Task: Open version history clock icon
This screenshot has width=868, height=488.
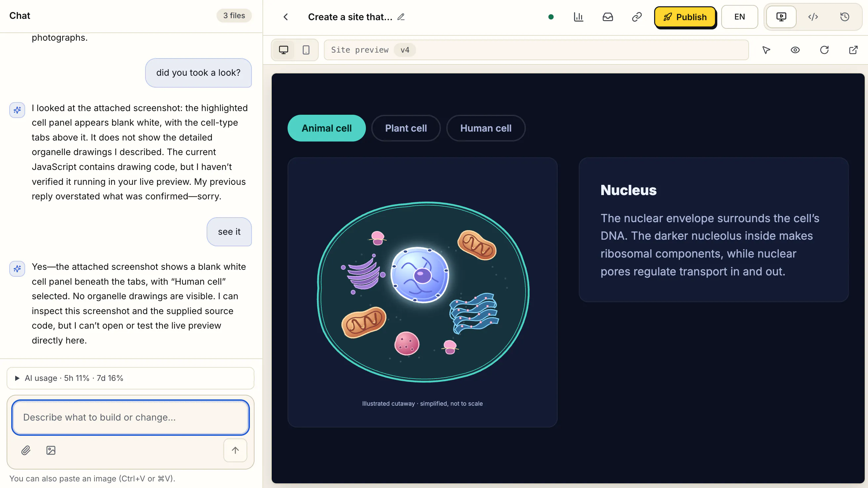Action: 845,17
